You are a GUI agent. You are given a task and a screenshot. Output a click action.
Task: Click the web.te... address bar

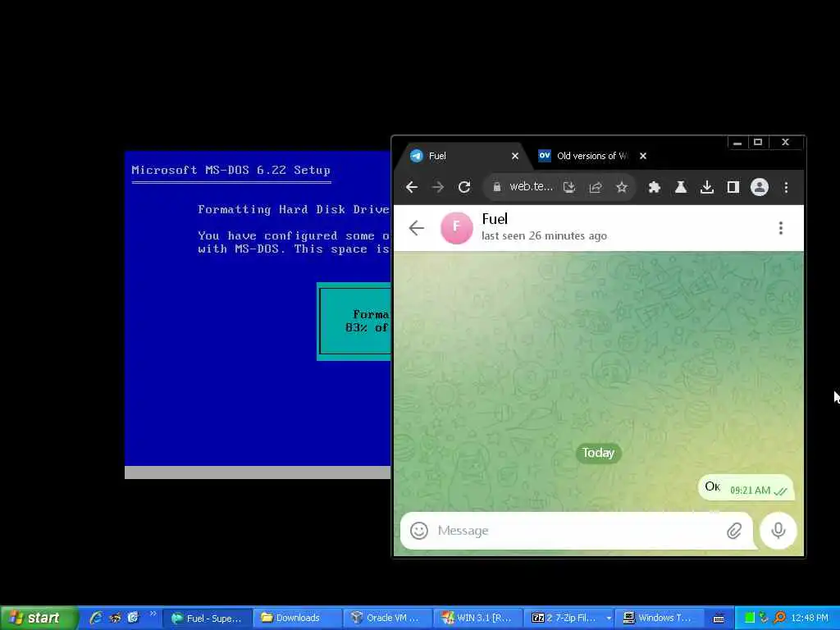[531, 186]
